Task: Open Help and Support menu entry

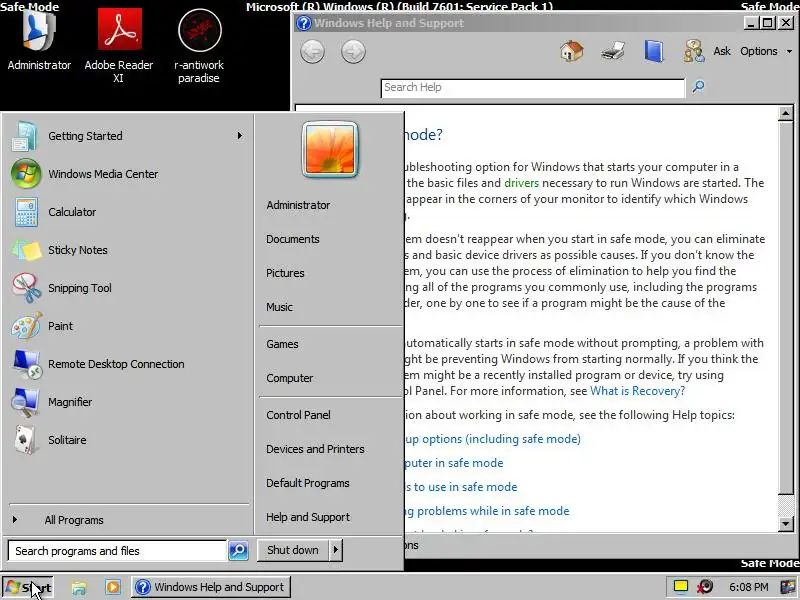Action: 308,517
